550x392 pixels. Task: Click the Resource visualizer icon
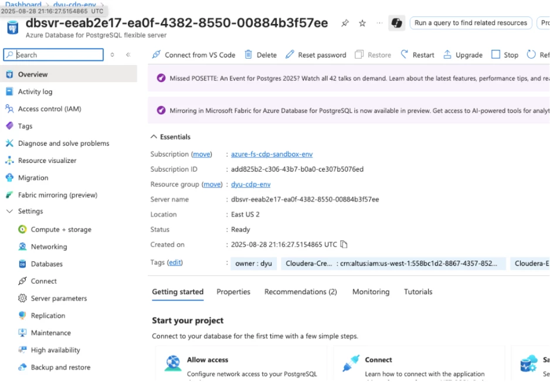9,161
